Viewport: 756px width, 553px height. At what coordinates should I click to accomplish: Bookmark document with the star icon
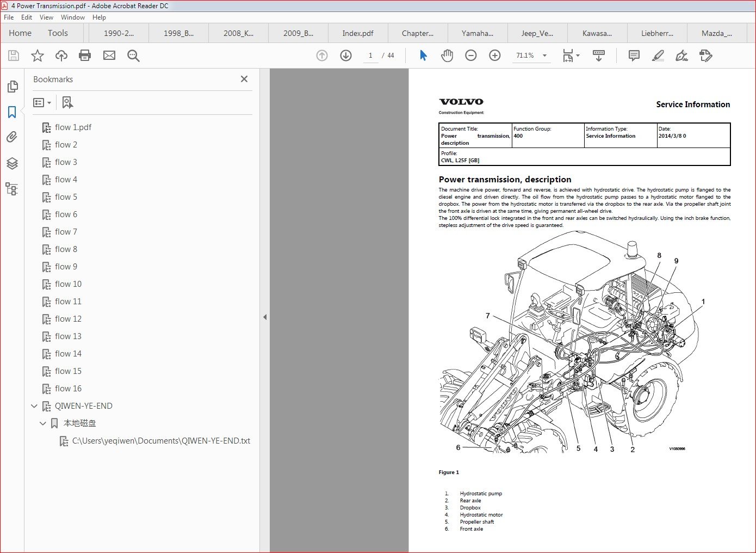pyautogui.click(x=38, y=56)
